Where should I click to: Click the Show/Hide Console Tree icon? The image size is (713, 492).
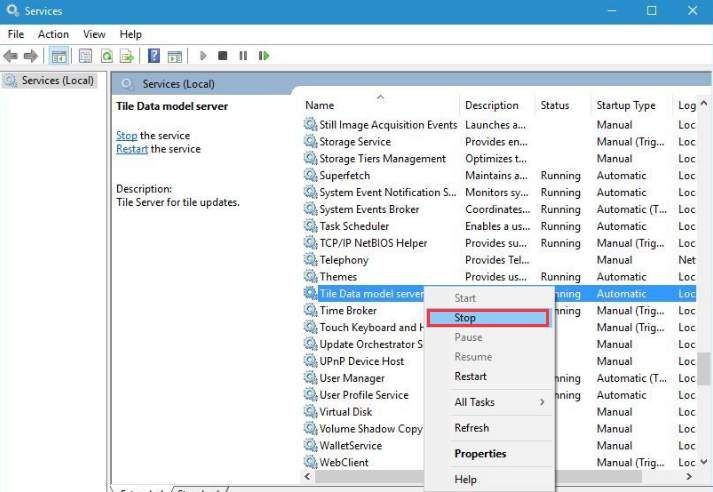coord(59,56)
